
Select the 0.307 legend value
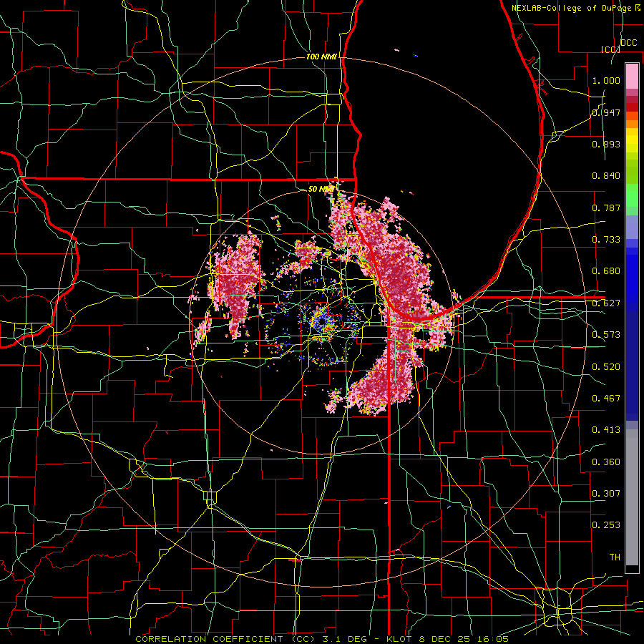pyautogui.click(x=606, y=494)
